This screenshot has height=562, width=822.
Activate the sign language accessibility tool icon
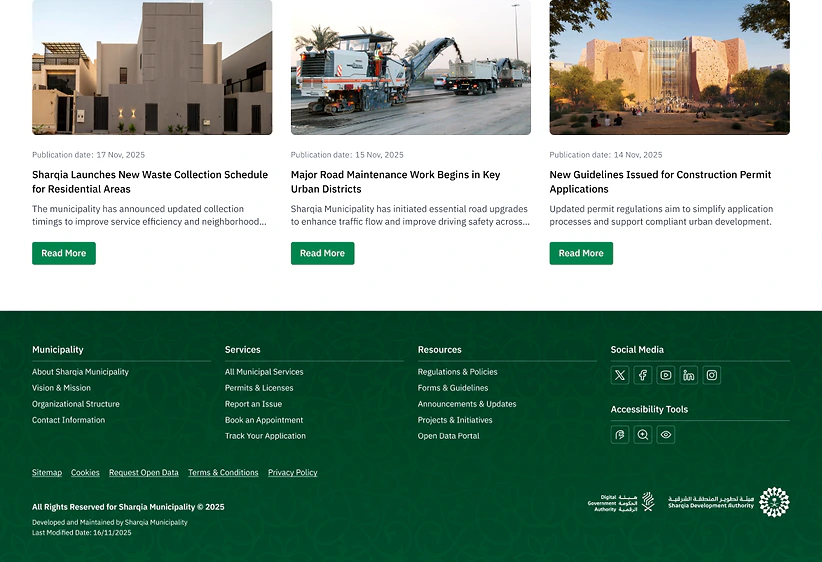click(x=620, y=435)
